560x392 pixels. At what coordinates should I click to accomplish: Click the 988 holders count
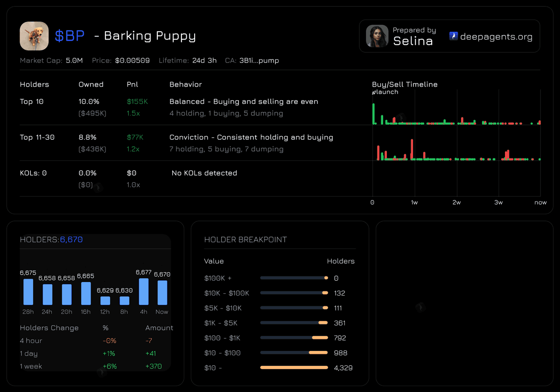(x=341, y=353)
